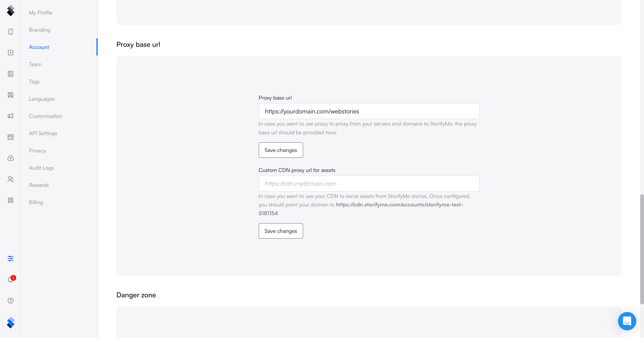Focus the Custom CDN proxy url field
Viewport: 644px width, 338px height.
pyautogui.click(x=369, y=184)
